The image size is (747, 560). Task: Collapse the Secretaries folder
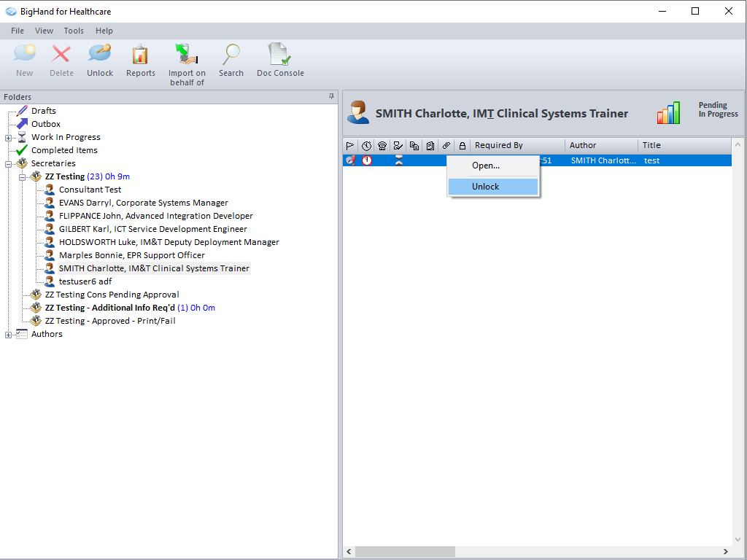[8, 164]
